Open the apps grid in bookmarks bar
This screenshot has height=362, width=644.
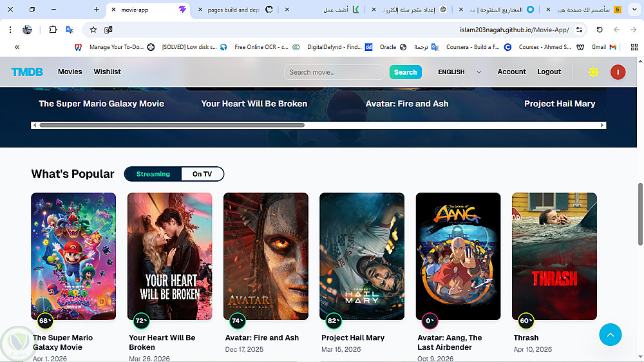(x=634, y=47)
